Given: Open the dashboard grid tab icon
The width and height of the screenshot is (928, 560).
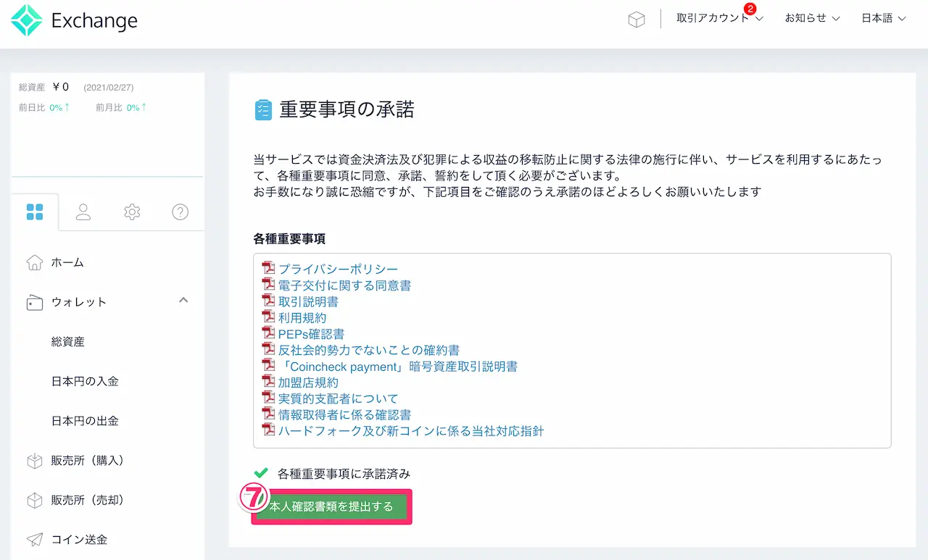Looking at the screenshot, I should pos(34,212).
